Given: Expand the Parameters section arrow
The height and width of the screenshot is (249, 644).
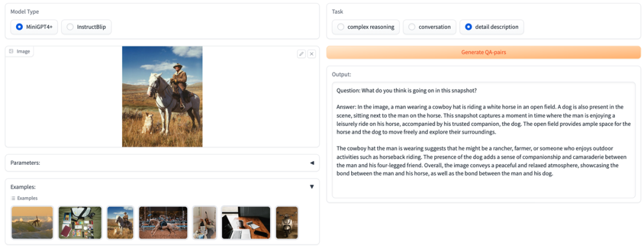Looking at the screenshot, I should pyautogui.click(x=312, y=163).
